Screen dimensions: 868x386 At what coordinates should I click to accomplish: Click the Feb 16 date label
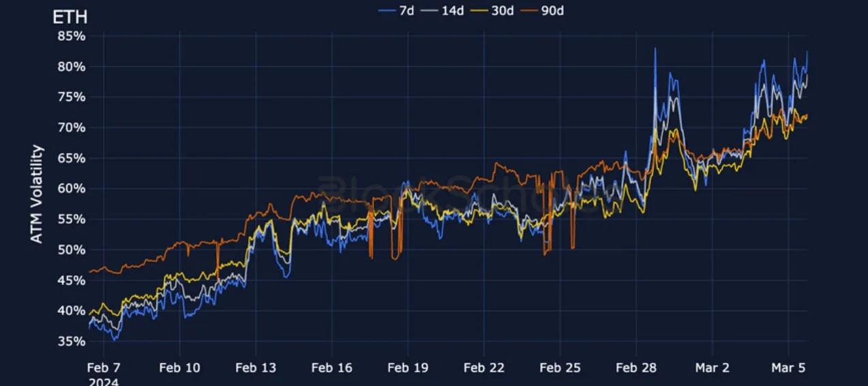click(331, 368)
